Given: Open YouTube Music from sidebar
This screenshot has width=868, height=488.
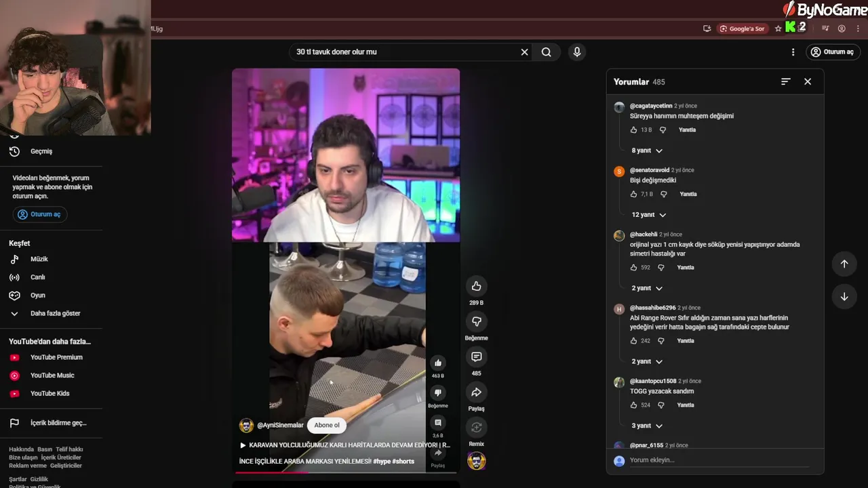Looking at the screenshot, I should point(51,375).
